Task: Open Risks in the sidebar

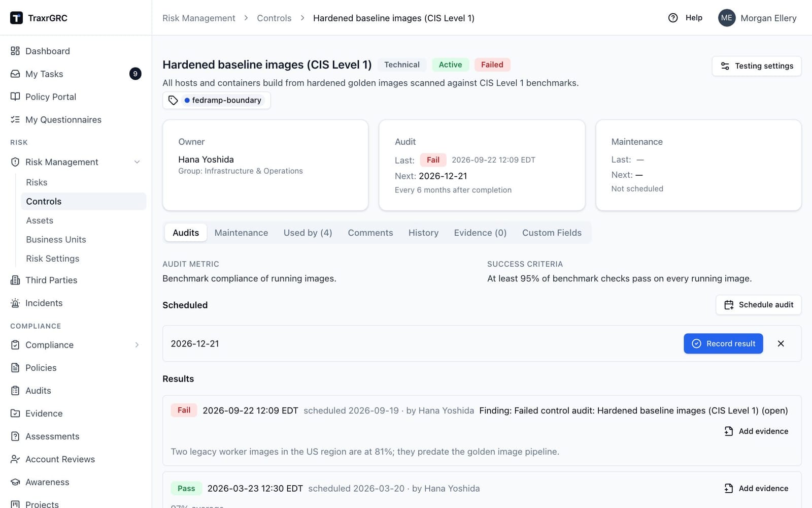Action: tap(37, 182)
